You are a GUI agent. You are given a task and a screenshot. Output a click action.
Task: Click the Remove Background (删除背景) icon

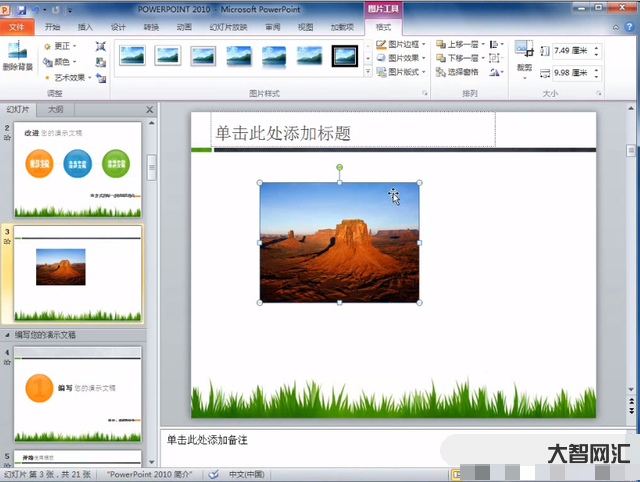pyautogui.click(x=16, y=56)
